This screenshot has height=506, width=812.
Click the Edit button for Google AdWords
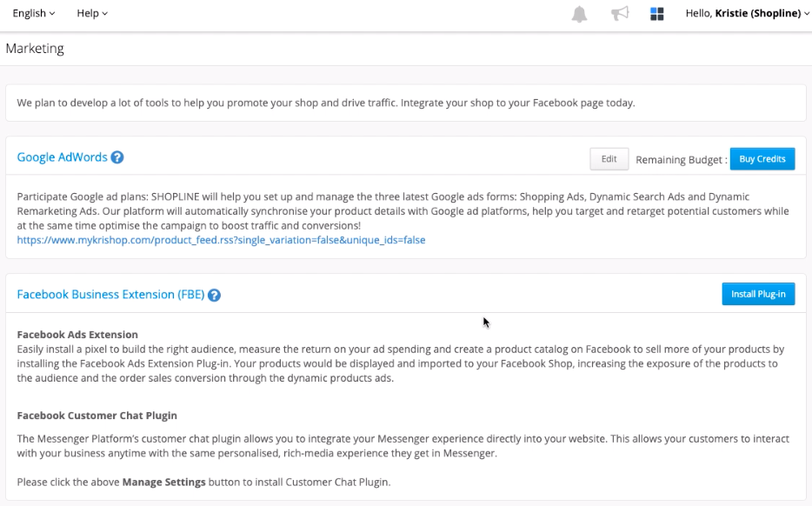coord(609,159)
